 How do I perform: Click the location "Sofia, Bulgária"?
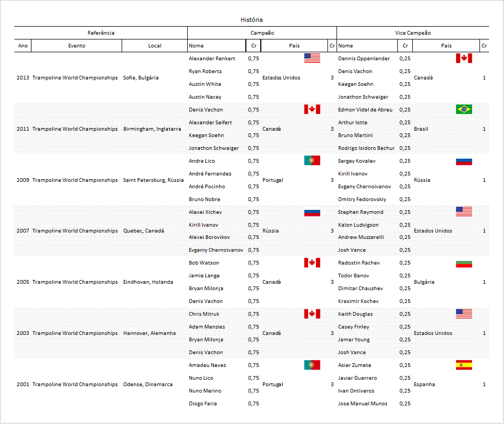tap(141, 78)
